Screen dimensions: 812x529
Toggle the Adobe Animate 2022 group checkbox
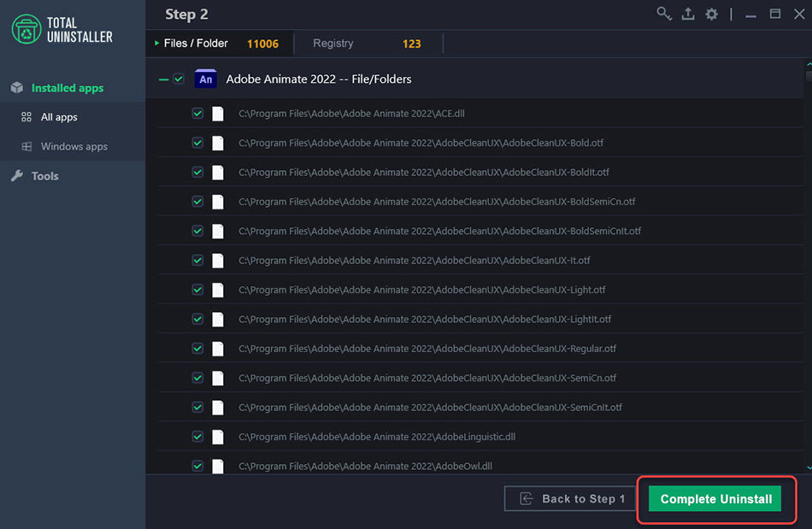click(179, 79)
